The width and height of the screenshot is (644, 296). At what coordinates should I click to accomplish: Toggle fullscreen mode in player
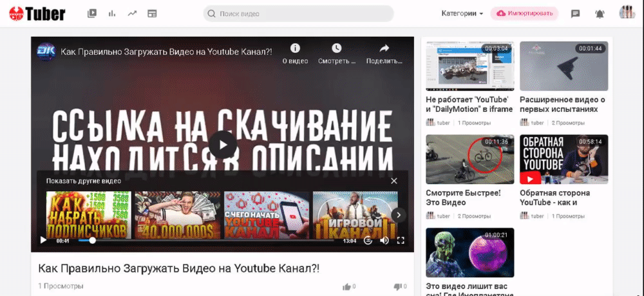(401, 241)
